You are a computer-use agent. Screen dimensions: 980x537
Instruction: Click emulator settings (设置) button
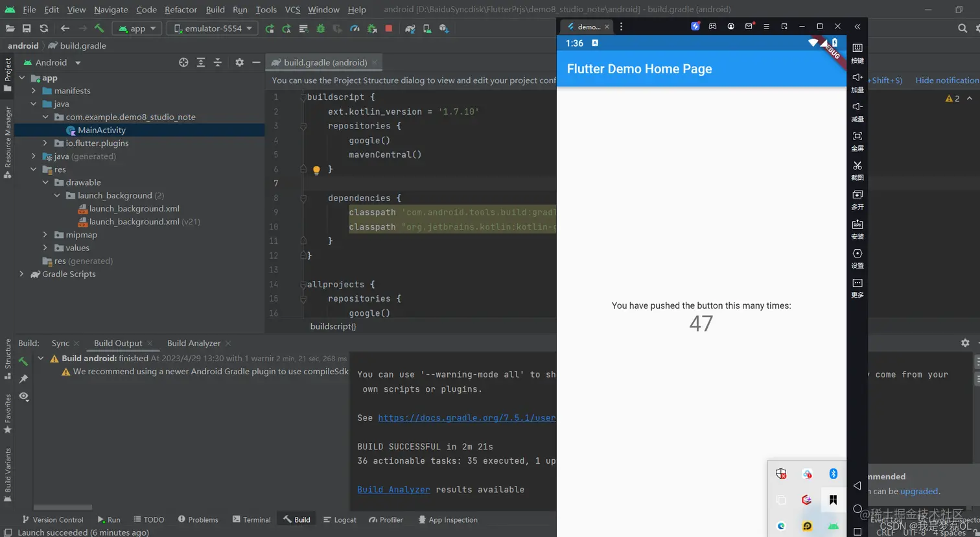point(857,258)
